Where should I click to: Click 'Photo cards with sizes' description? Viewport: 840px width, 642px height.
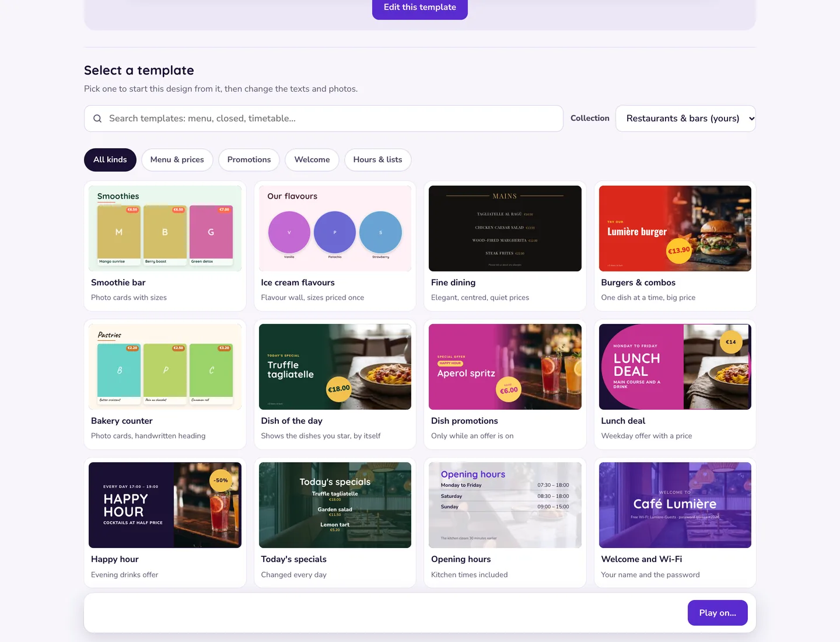click(129, 298)
